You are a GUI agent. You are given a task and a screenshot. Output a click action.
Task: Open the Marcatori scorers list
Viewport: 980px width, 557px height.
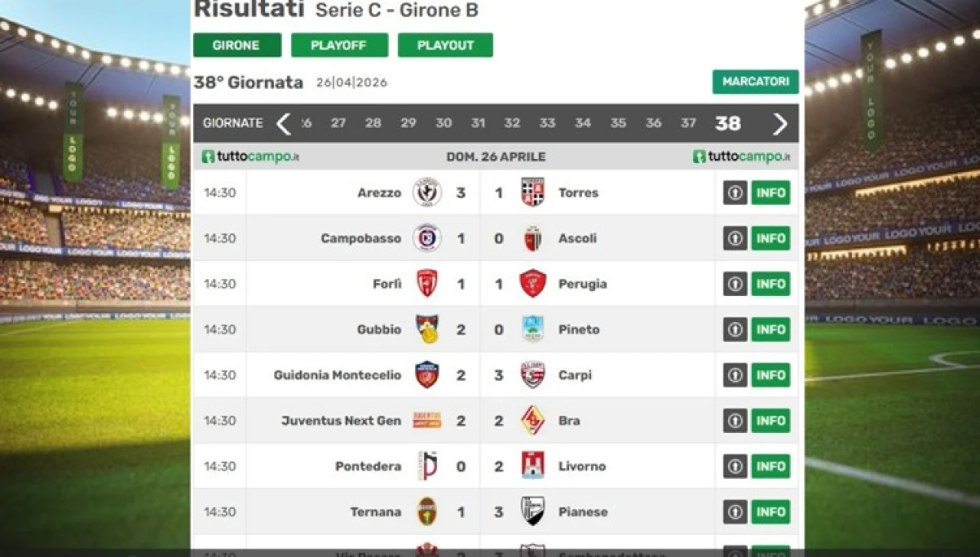coord(755,82)
